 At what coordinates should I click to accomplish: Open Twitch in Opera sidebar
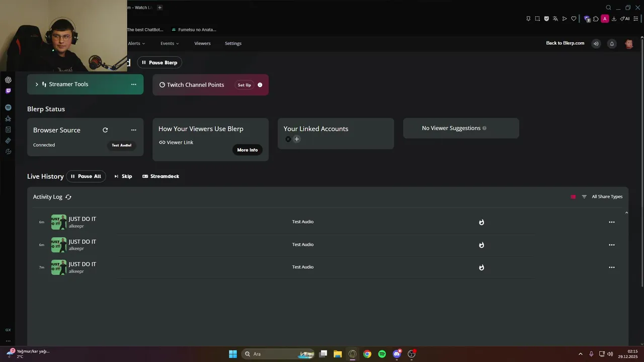(x=8, y=91)
